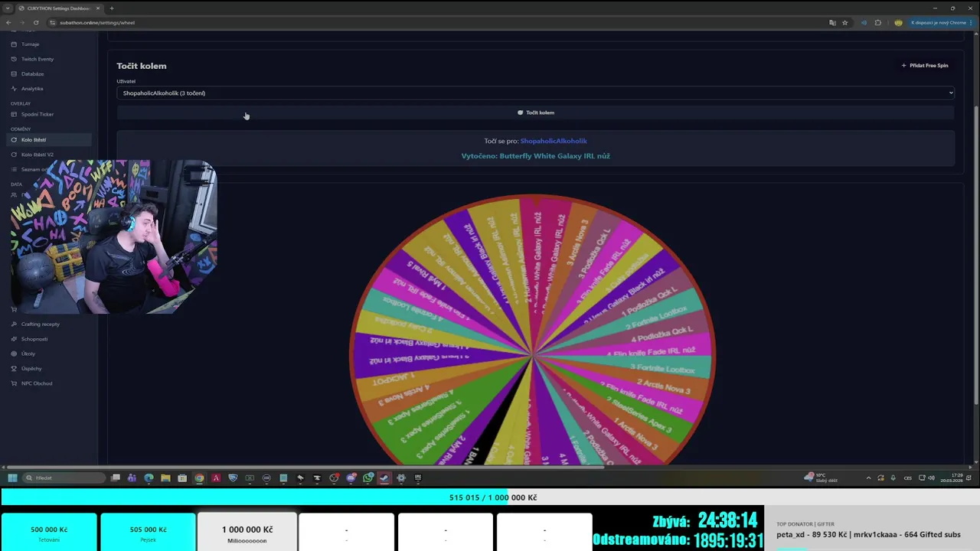Screen dimensions: 980x551
Task: Switch to Chrome on the taskbar
Action: pyautogui.click(x=199, y=478)
